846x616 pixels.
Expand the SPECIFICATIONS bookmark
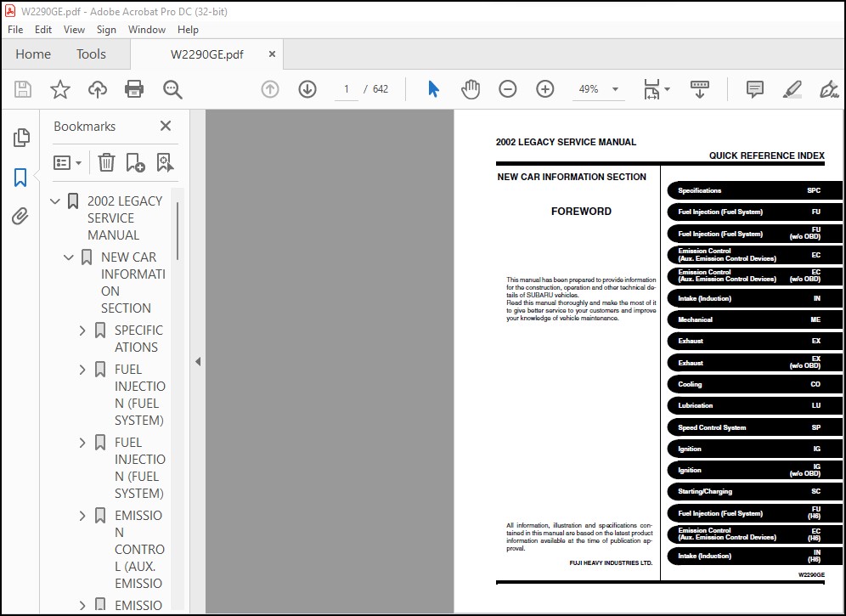coord(82,331)
